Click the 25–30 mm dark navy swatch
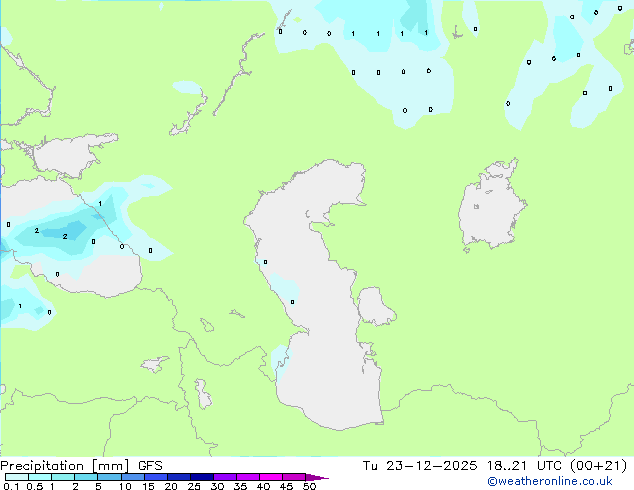The width and height of the screenshot is (634, 490). pos(201,477)
